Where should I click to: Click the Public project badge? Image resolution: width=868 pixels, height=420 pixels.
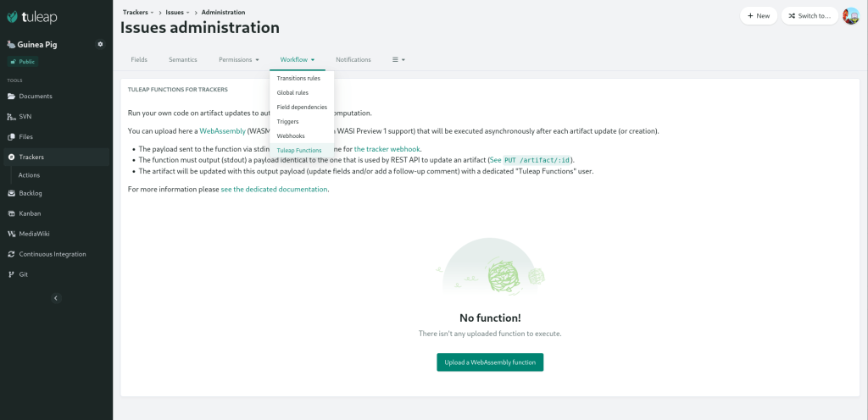(x=23, y=62)
